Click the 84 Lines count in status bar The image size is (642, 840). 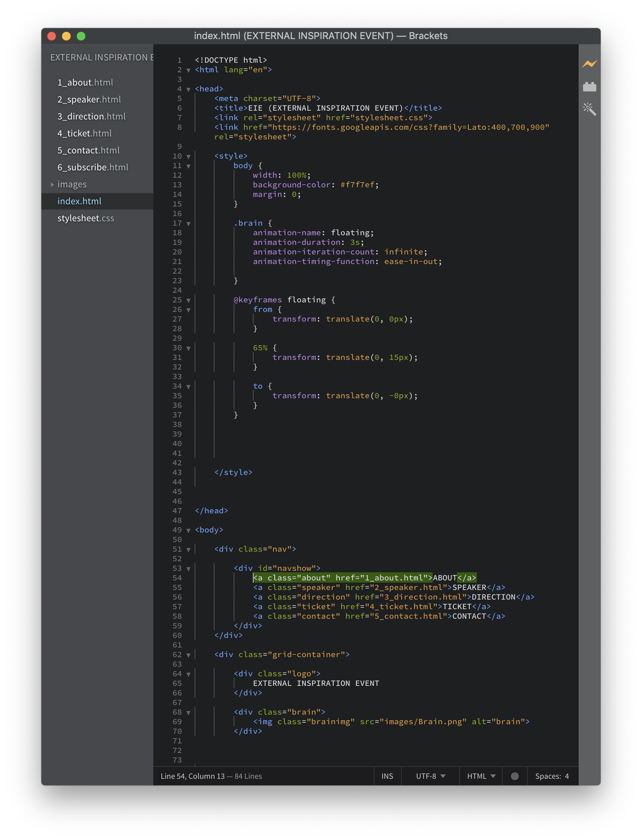248,776
